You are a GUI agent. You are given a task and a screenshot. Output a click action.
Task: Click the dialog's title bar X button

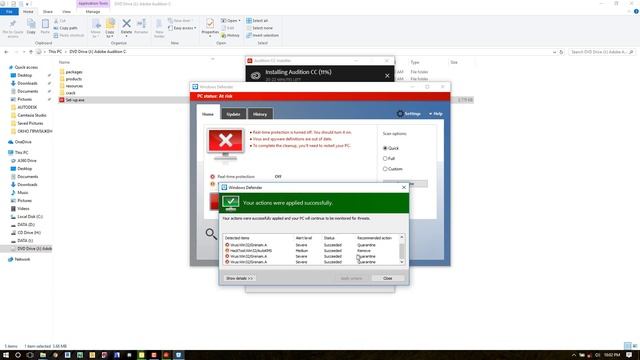[x=404, y=187]
